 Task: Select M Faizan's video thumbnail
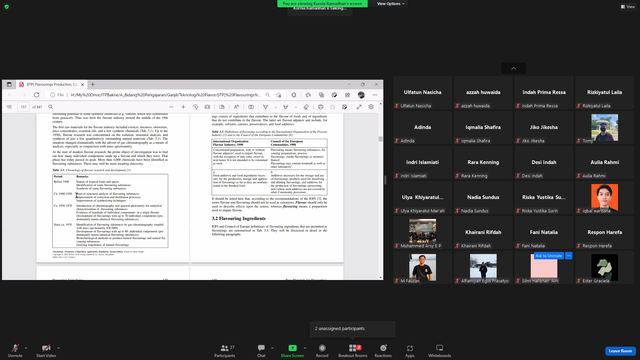[x=422, y=267]
